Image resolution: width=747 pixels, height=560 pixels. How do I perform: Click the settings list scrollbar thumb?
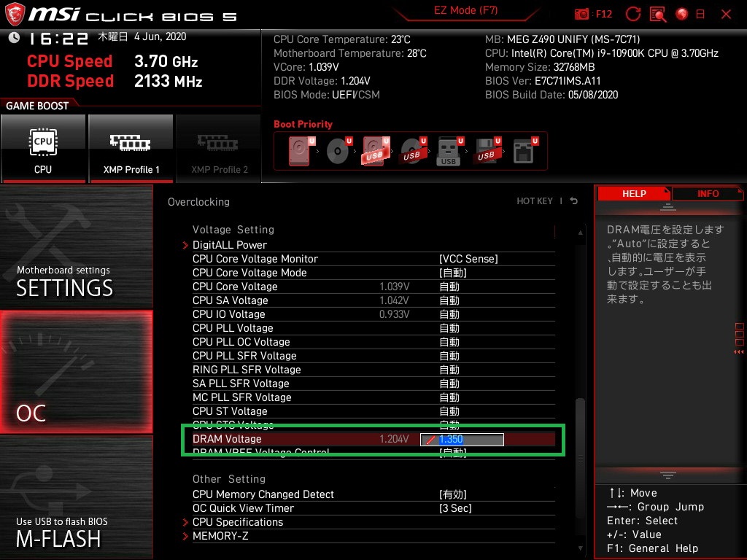580,457
